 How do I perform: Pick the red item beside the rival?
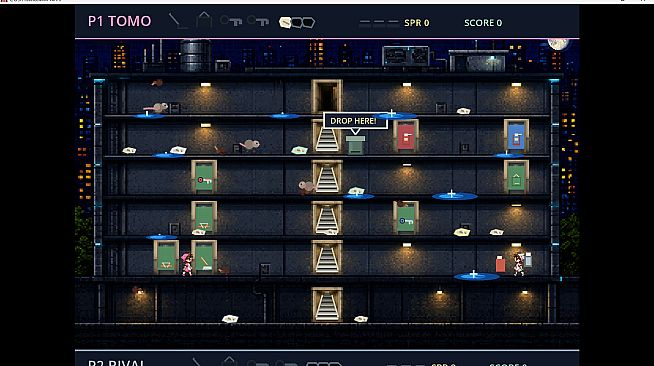point(501,264)
